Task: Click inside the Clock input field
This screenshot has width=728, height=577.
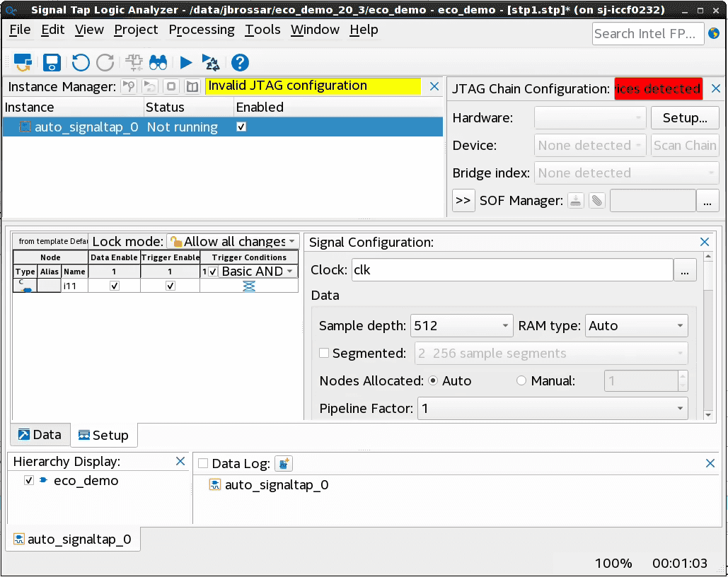Action: click(509, 270)
